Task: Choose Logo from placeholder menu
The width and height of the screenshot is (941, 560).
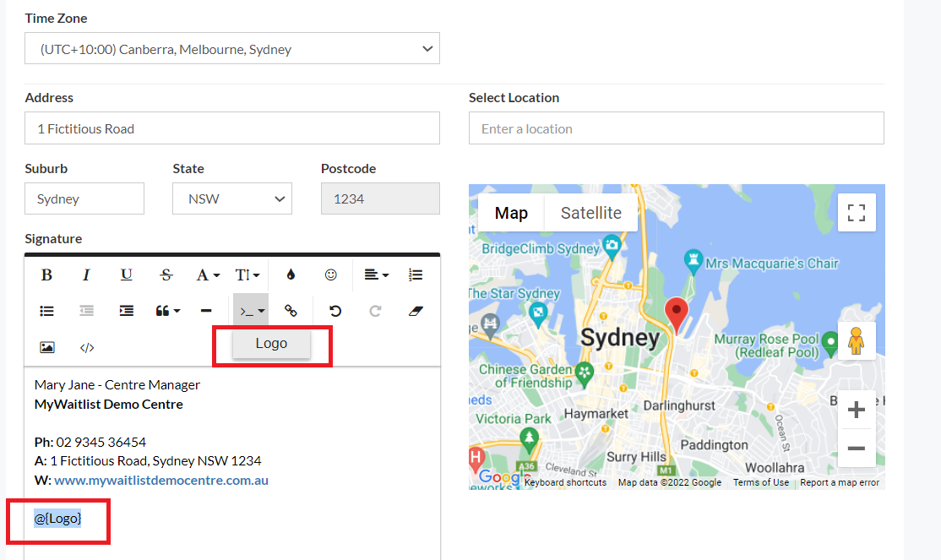Action: pos(271,344)
